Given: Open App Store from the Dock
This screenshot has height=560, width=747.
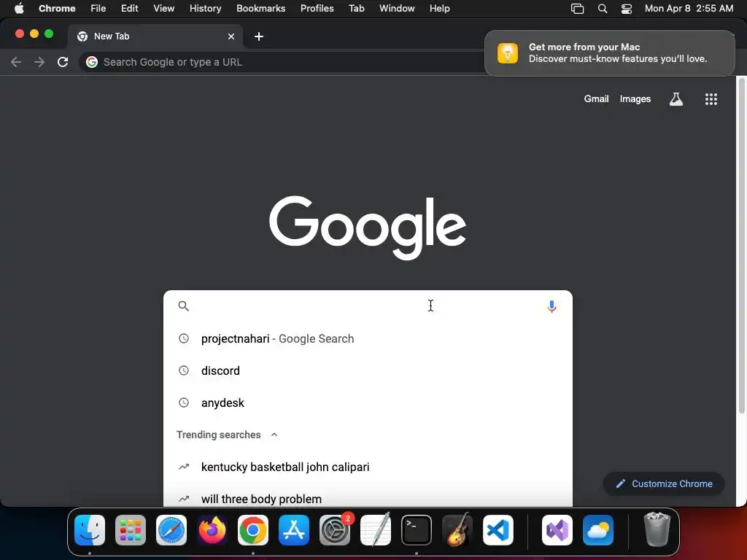Looking at the screenshot, I should (294, 530).
